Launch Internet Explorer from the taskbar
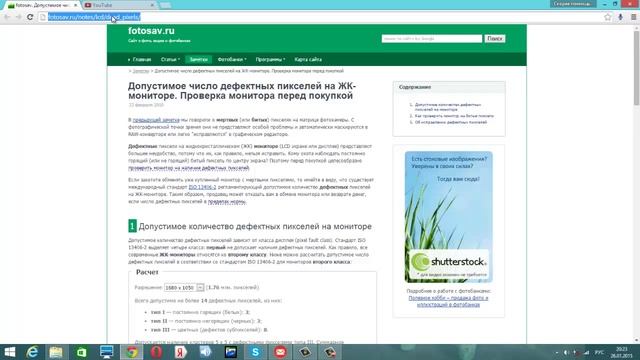640x360 pixels. point(32,352)
